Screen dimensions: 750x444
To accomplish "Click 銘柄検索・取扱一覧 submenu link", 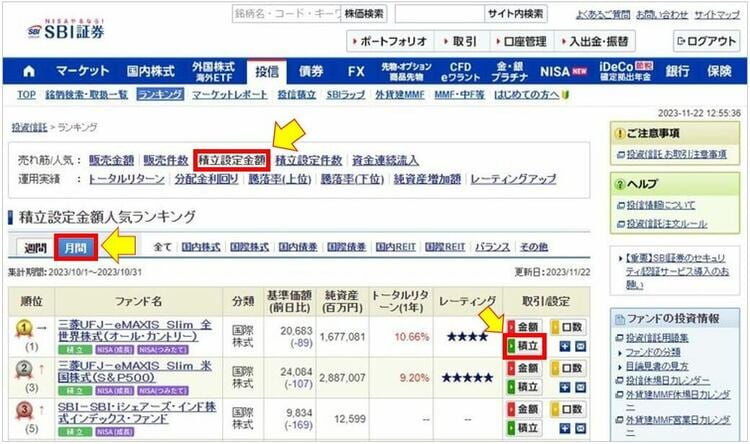I will [87, 95].
